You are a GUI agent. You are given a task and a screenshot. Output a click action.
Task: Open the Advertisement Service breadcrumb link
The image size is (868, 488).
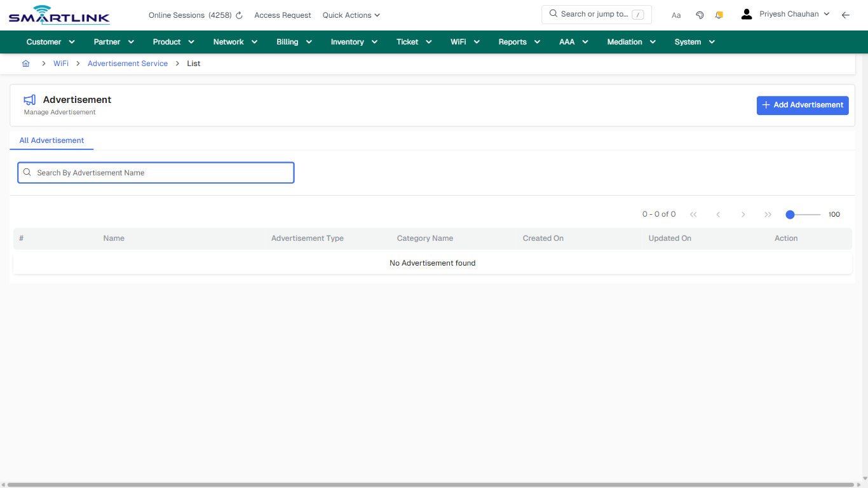[x=128, y=64]
